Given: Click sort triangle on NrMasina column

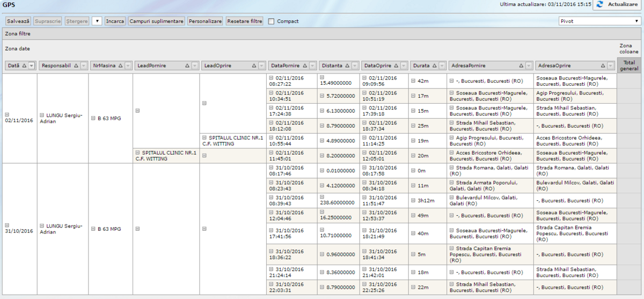Looking at the screenshot, I should [120, 65].
